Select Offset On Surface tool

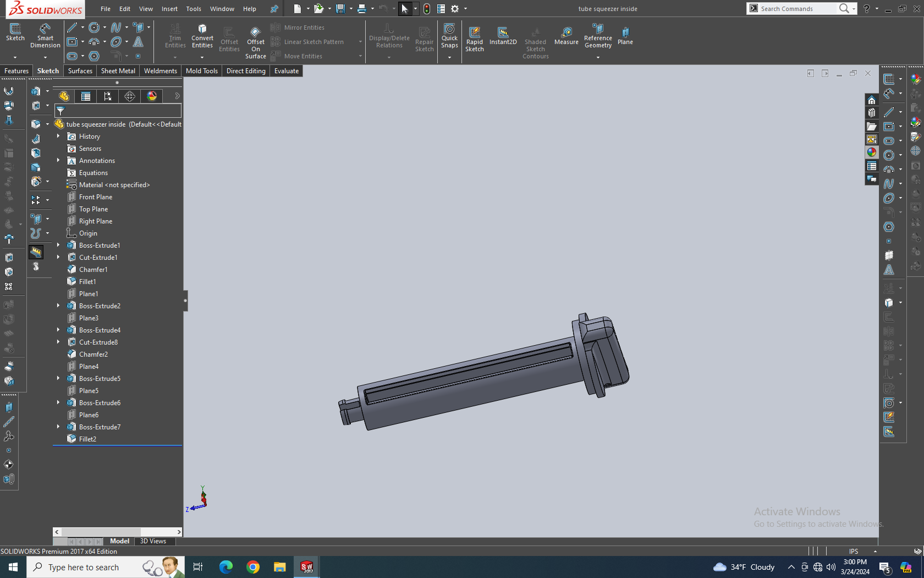256,42
